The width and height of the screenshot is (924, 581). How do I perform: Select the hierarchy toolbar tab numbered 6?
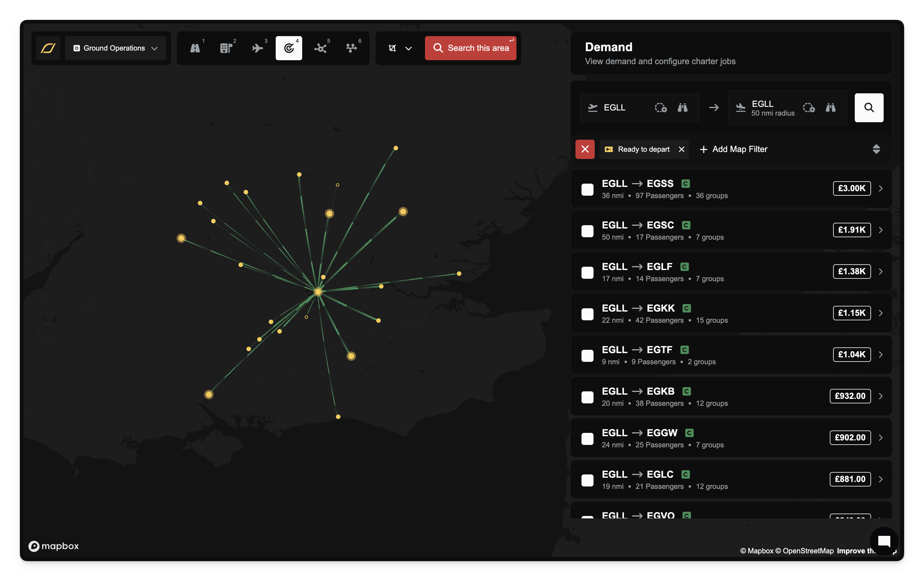[351, 48]
